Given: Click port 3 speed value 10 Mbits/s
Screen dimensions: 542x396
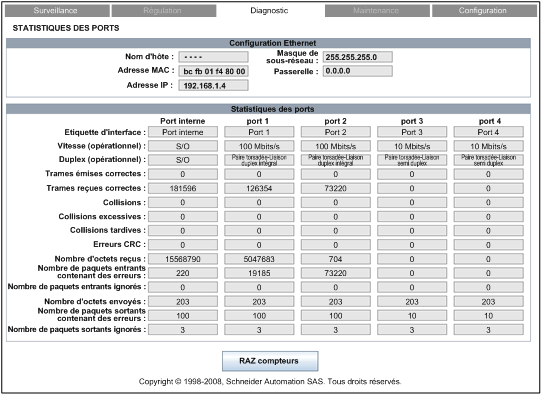Looking at the screenshot, I should click(x=412, y=146).
